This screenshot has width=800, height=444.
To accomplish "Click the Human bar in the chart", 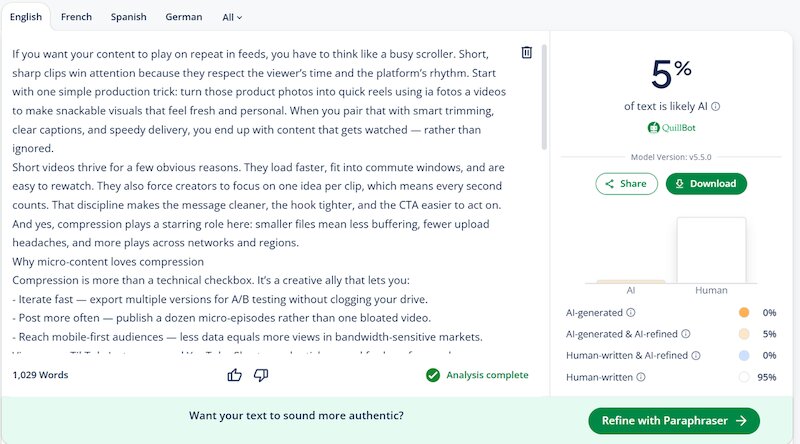I will pos(711,250).
